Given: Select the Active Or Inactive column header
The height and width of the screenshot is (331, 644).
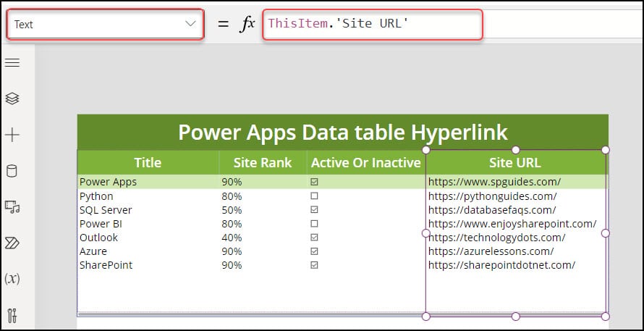Looking at the screenshot, I should click(366, 162).
